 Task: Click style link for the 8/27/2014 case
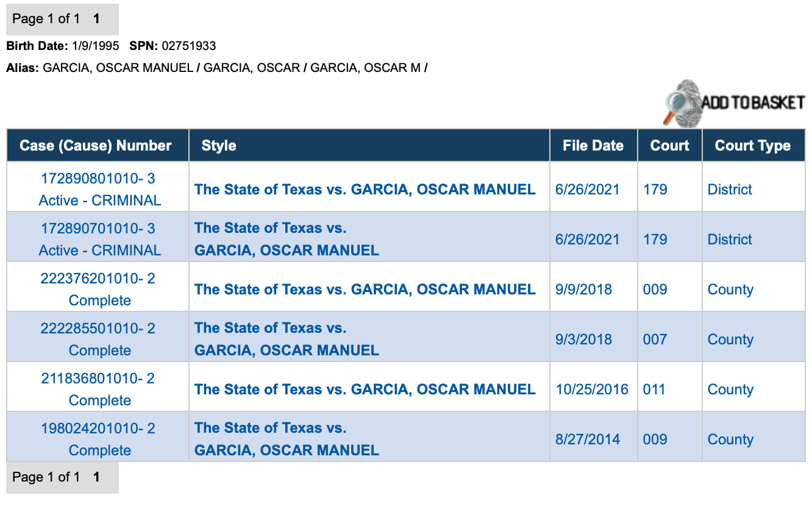(x=287, y=439)
